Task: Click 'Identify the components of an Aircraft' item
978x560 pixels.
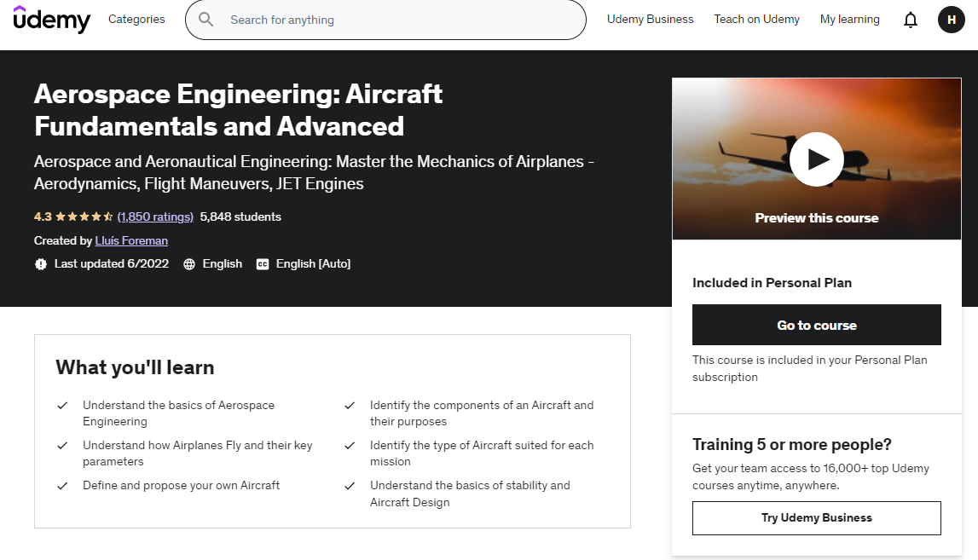Action: (x=482, y=413)
